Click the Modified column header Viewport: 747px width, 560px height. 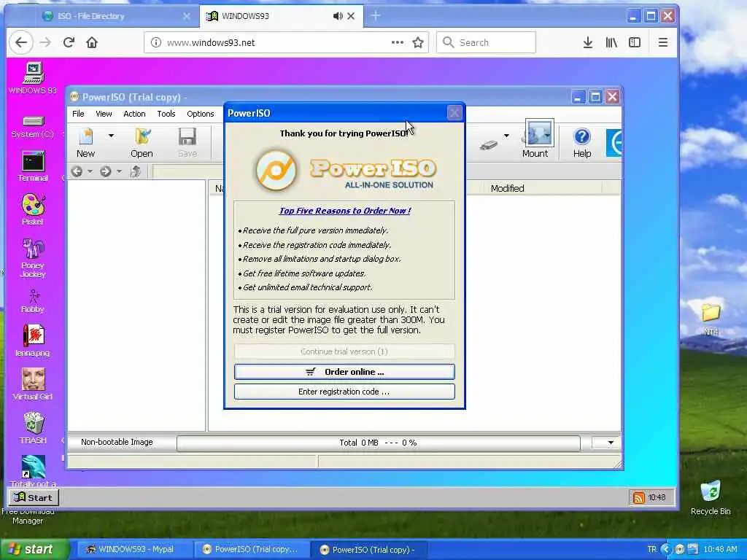508,189
